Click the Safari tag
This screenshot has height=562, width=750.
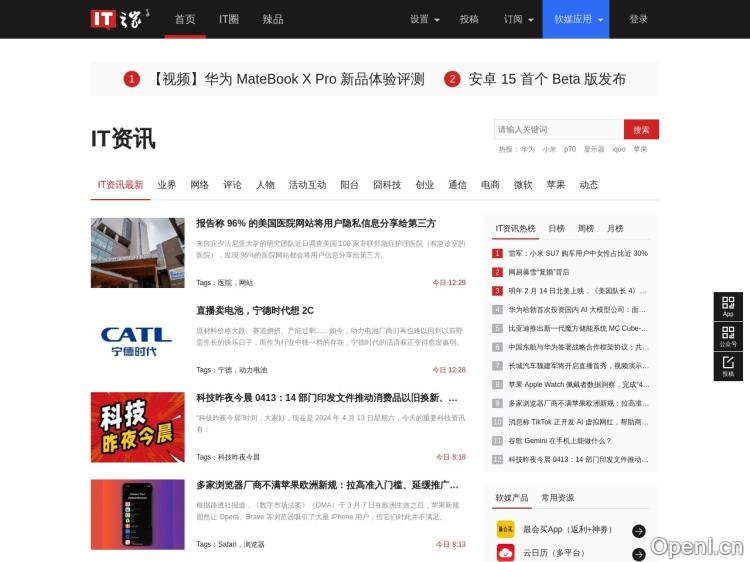[x=227, y=544]
